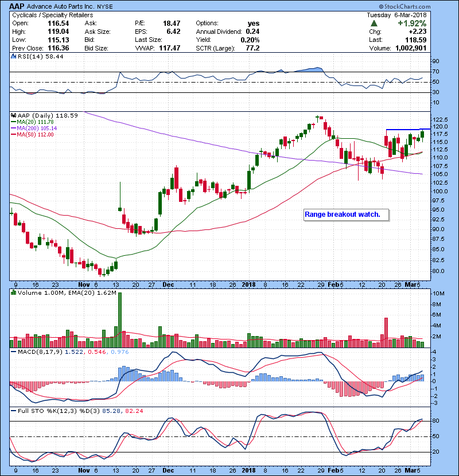Click the tall volume spike bar near Nov 13
459x476 pixels.
point(120,320)
